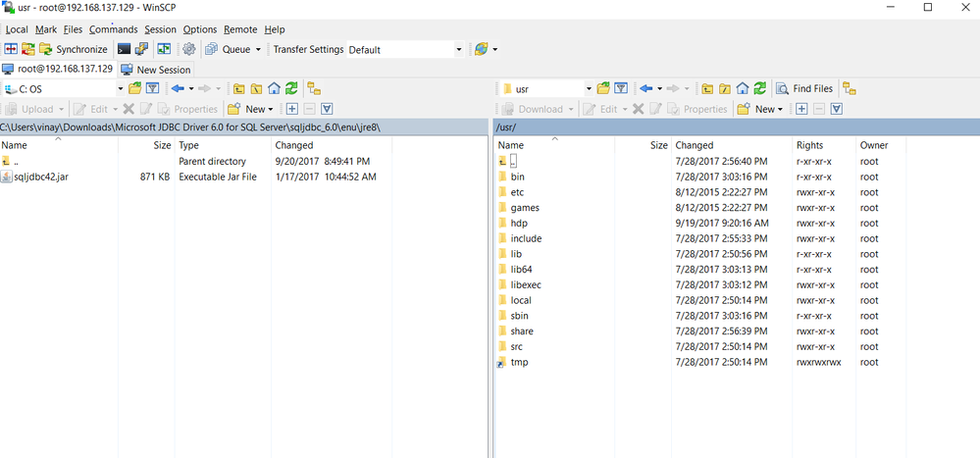Click remote home directory icon
980x458 pixels.
click(x=743, y=88)
